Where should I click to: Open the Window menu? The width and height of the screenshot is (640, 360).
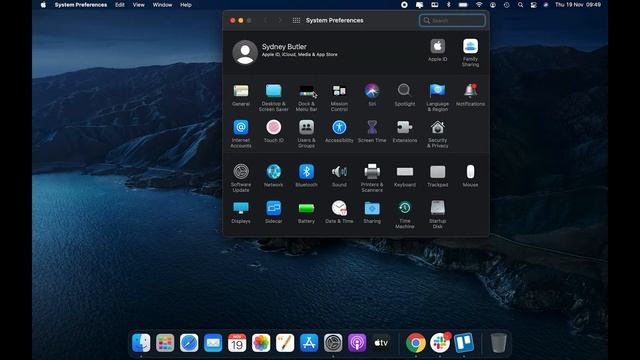(162, 5)
